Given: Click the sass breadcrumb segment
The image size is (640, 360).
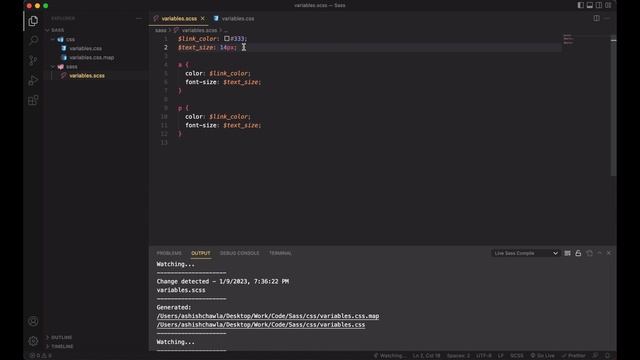Looking at the screenshot, I should [160, 30].
